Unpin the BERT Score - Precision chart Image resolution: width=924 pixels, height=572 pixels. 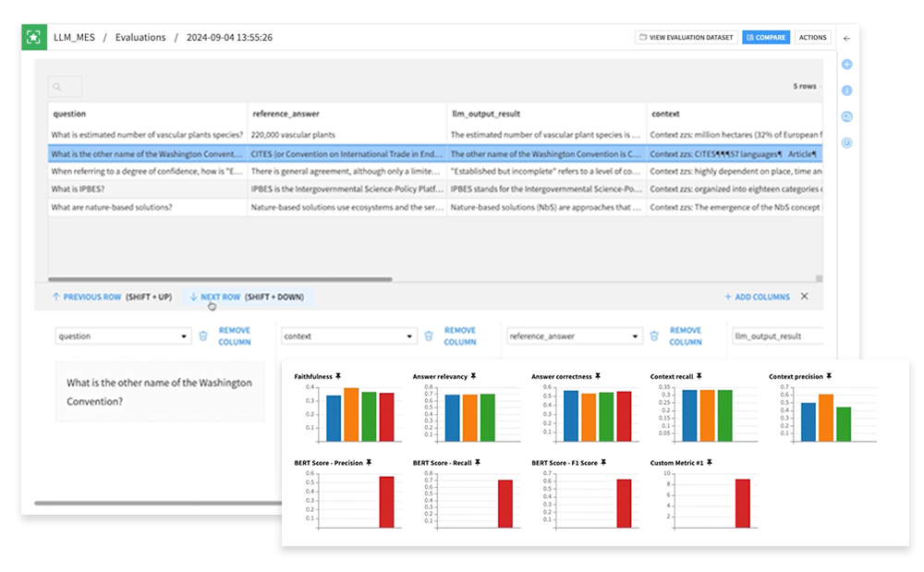369,464
